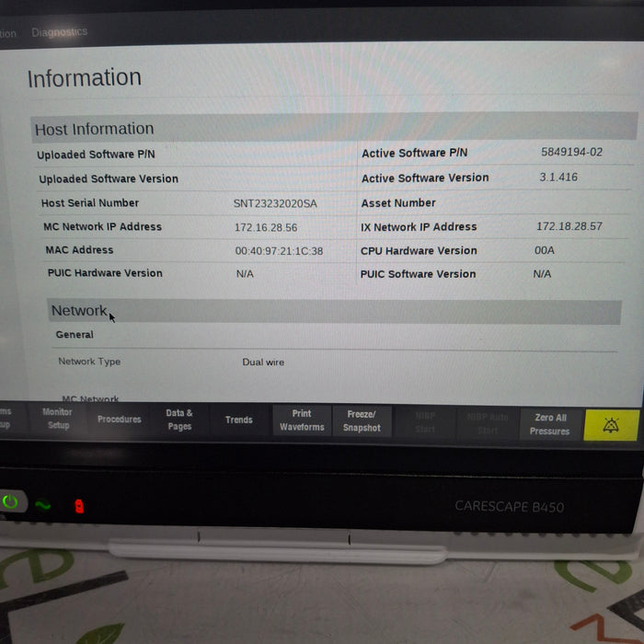Viewport: 644px width, 644px height.
Task: Open Monitor Setup menu
Action: [57, 419]
